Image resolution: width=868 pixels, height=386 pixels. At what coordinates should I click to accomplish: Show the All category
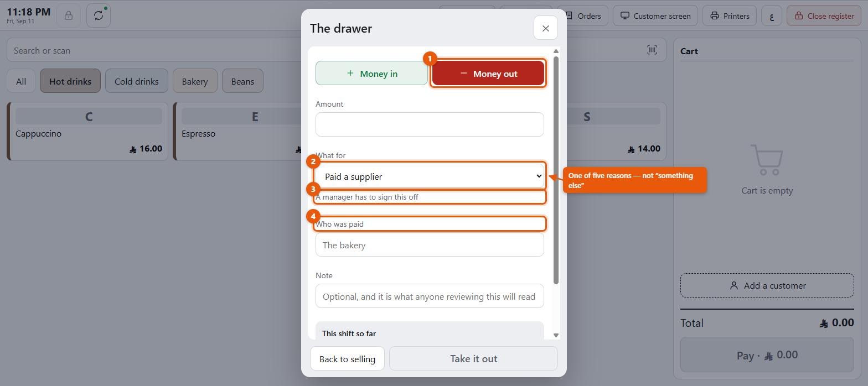(x=21, y=81)
